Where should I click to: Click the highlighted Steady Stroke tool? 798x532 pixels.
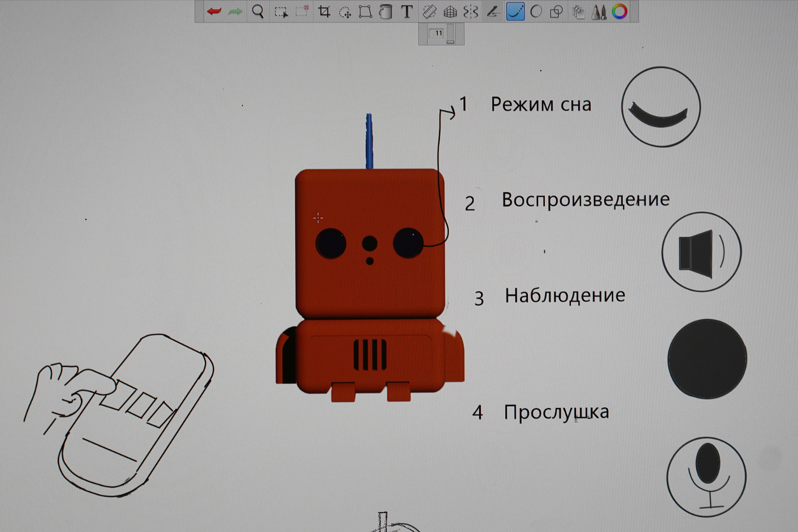(515, 11)
